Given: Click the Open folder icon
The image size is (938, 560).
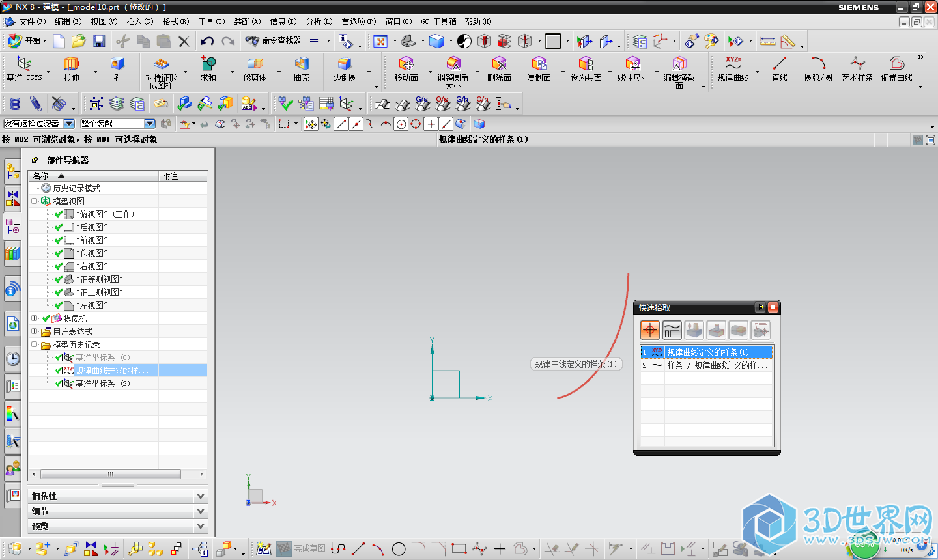Looking at the screenshot, I should click(x=79, y=41).
